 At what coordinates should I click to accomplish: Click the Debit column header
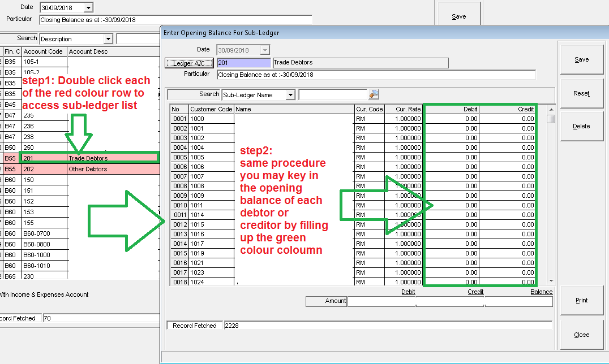452,109
